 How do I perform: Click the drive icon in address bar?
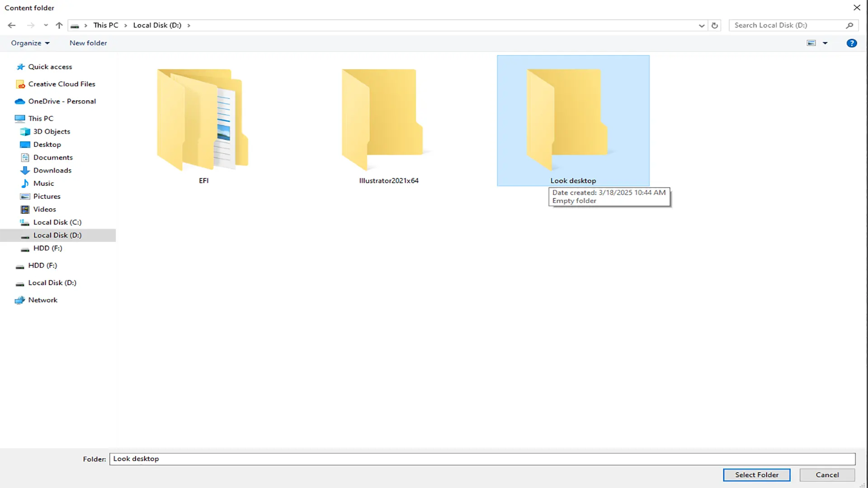(x=75, y=26)
